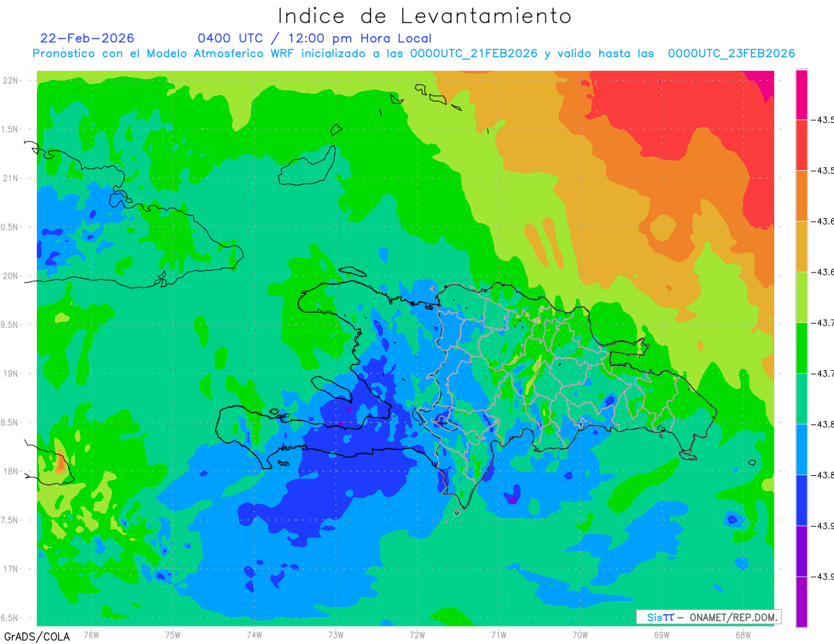Click the '18N' latitude label
The height and width of the screenshot is (644, 834).
pos(10,471)
